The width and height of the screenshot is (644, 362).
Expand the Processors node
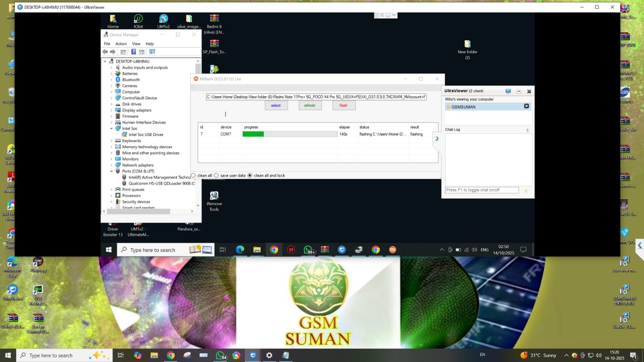pyautogui.click(x=112, y=196)
